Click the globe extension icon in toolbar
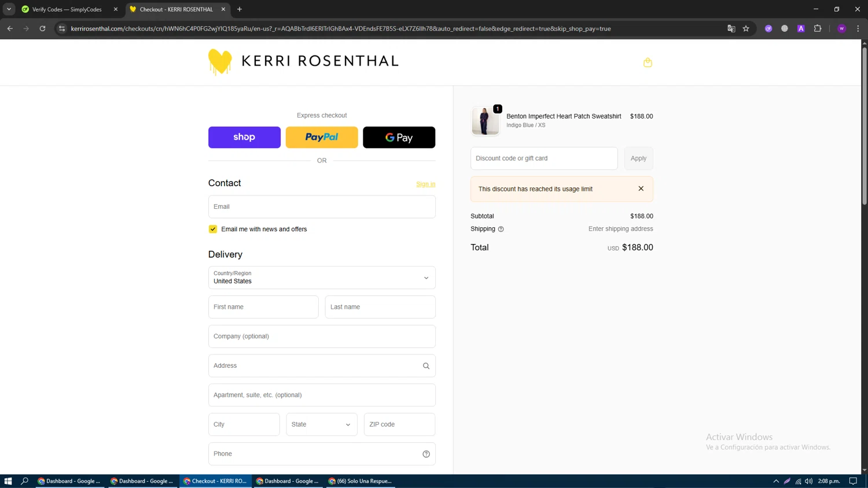The height and width of the screenshot is (488, 868). [x=785, y=28]
